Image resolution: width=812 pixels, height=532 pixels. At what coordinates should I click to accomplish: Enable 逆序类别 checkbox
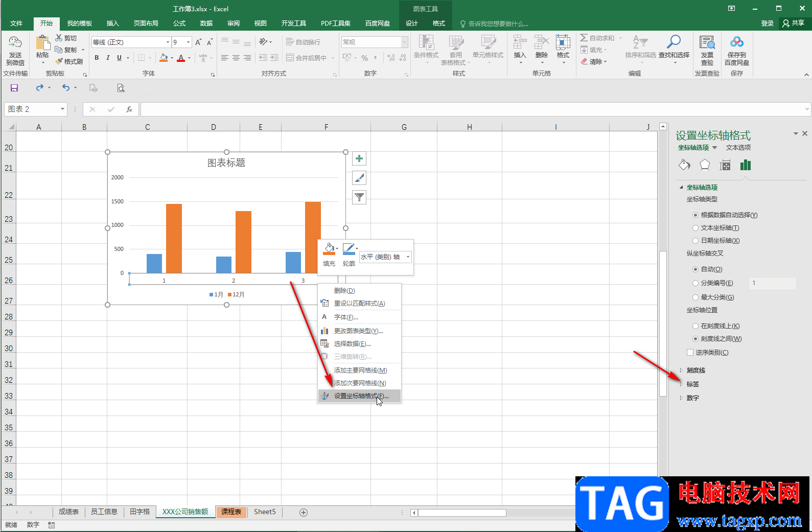pyautogui.click(x=690, y=353)
